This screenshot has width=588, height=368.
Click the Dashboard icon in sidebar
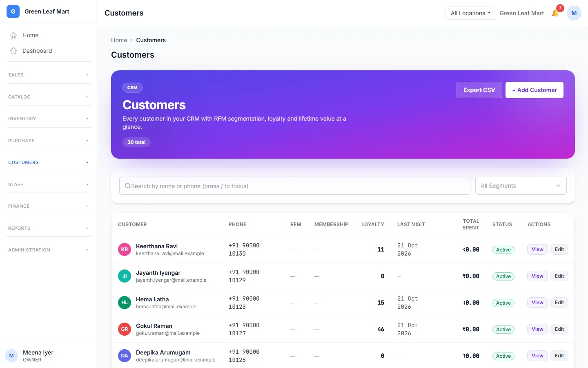13,51
